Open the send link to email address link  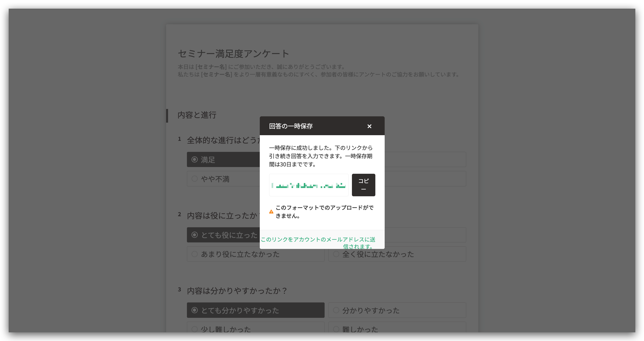[318, 243]
